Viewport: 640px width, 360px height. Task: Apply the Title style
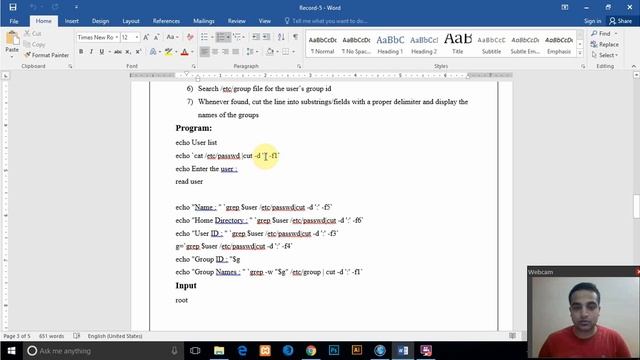tap(458, 44)
